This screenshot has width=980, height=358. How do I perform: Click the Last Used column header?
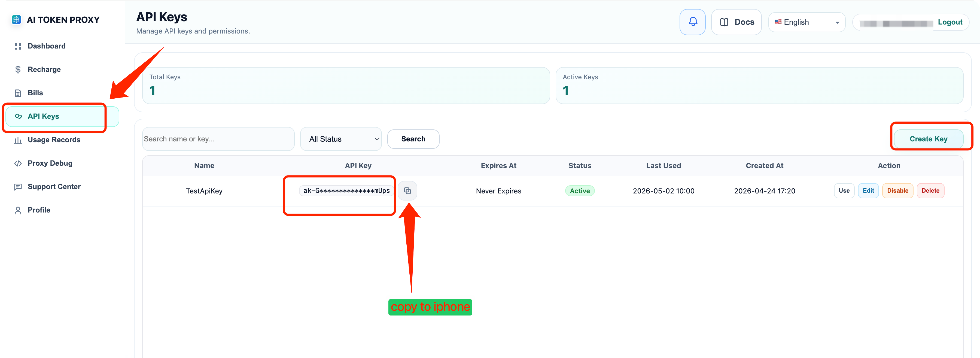664,166
